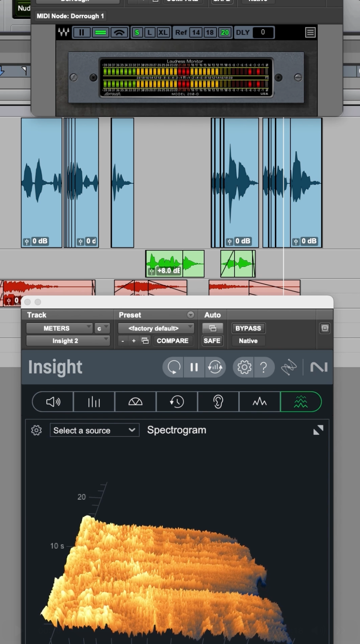
Task: Click the iZotope logo icon in Insight
Action: click(x=289, y=367)
